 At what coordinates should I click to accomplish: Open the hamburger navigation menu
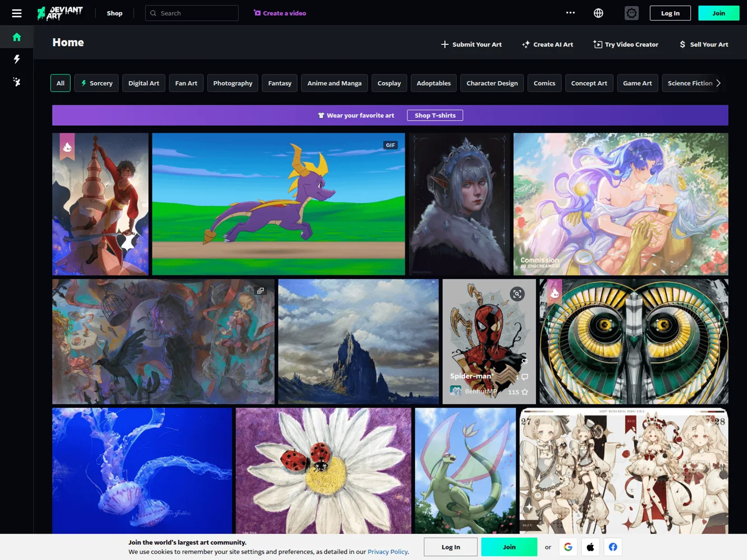(x=17, y=13)
